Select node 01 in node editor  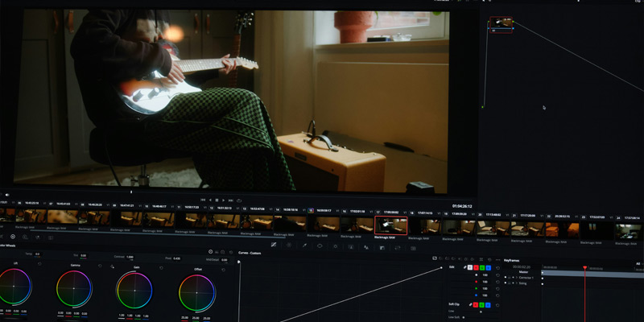pyautogui.click(x=501, y=23)
